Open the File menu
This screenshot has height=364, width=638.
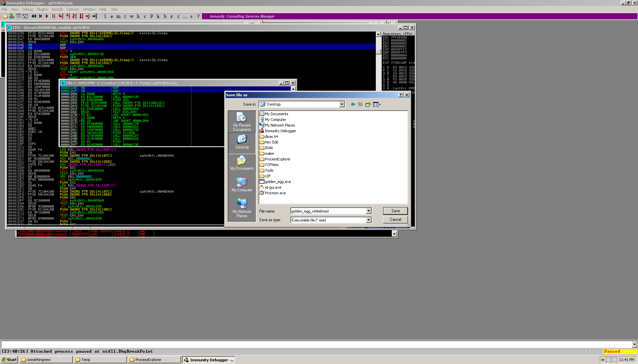coord(4,9)
